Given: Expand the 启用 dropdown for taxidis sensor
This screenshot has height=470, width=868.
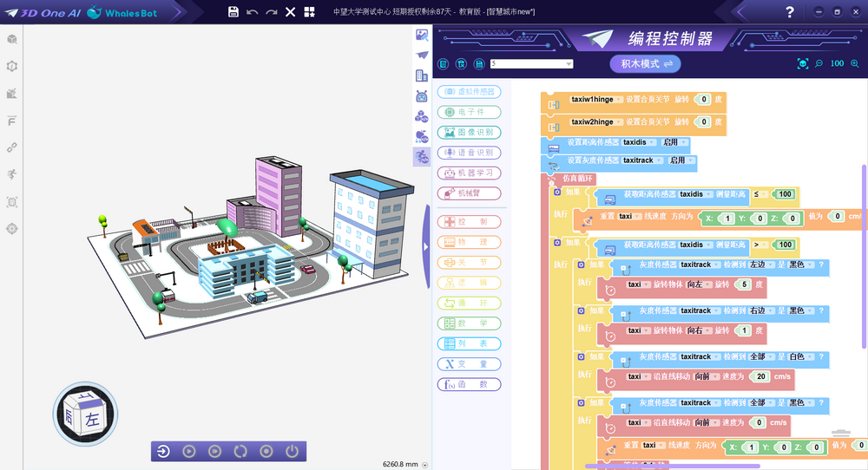Looking at the screenshot, I should pos(684,142).
